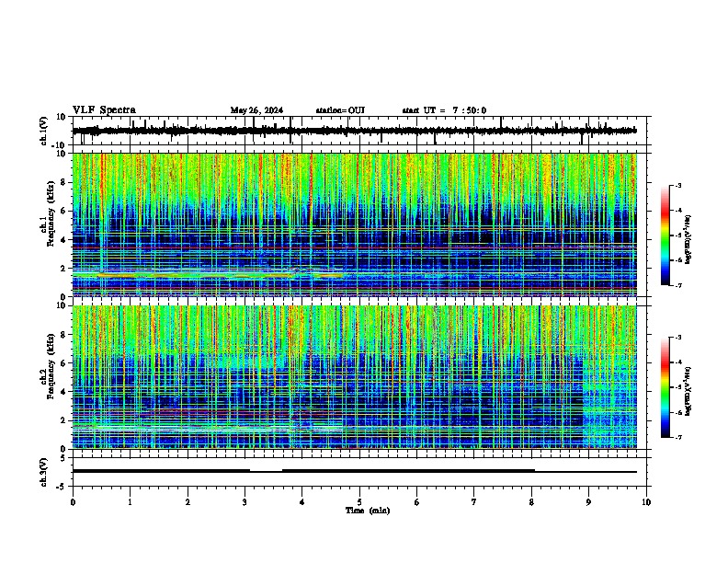The width and height of the screenshot is (728, 563).
Task: Click the ch.2 "Frequency (kHz)" axis label
Action: [51, 366]
